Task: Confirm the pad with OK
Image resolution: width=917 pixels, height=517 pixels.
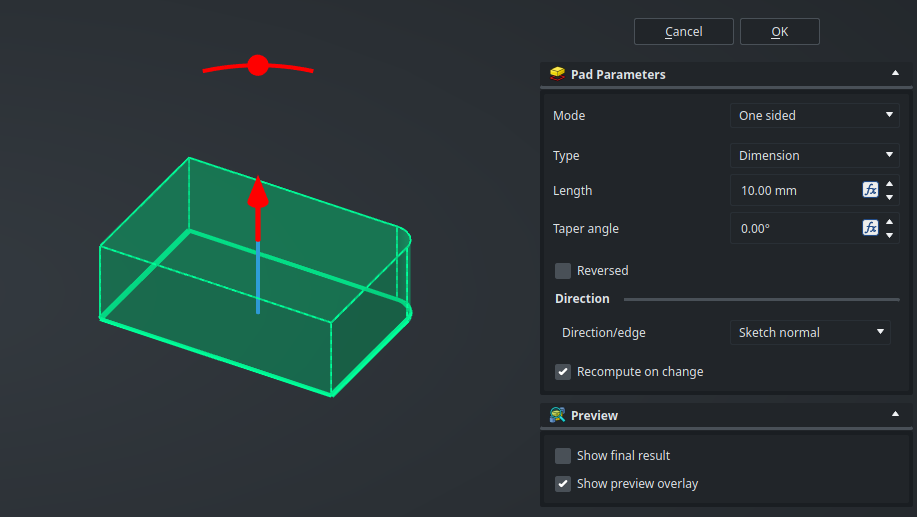Action: click(x=779, y=32)
